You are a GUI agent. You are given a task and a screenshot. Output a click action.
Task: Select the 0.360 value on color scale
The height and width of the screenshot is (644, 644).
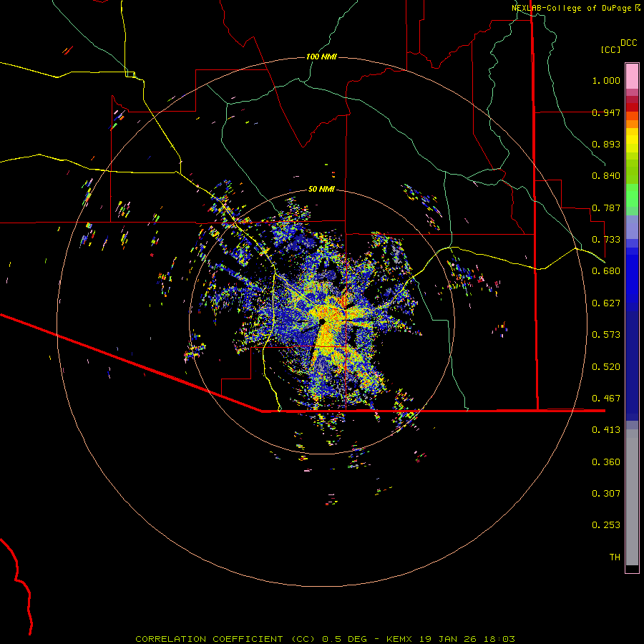click(606, 462)
